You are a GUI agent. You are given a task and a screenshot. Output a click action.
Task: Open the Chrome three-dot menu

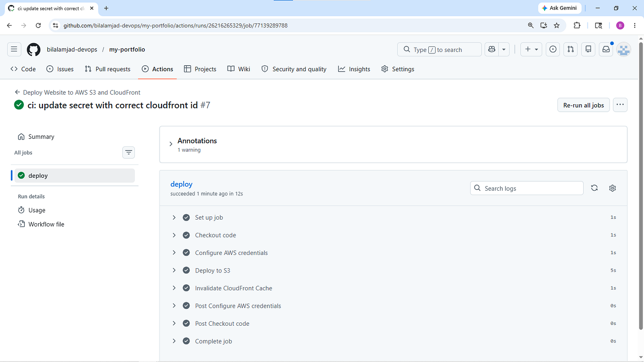635,26
